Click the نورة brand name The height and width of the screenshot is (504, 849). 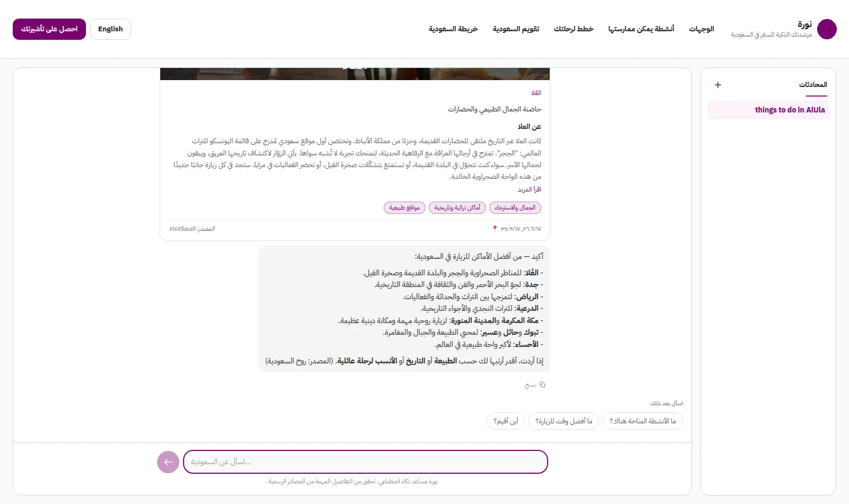[804, 24]
